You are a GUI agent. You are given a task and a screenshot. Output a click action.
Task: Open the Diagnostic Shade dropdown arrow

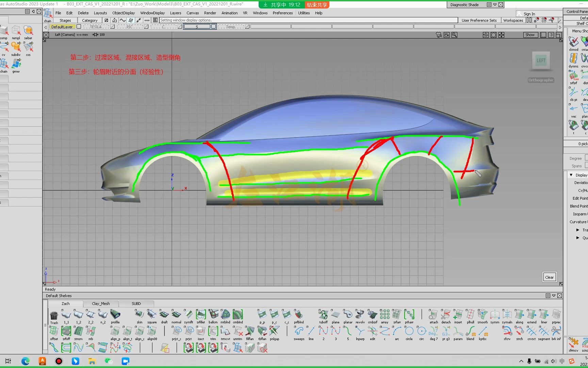495,5
